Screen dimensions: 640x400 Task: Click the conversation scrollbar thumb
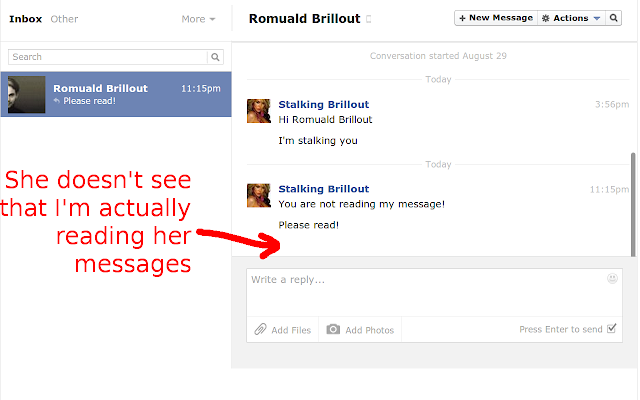[x=633, y=204]
